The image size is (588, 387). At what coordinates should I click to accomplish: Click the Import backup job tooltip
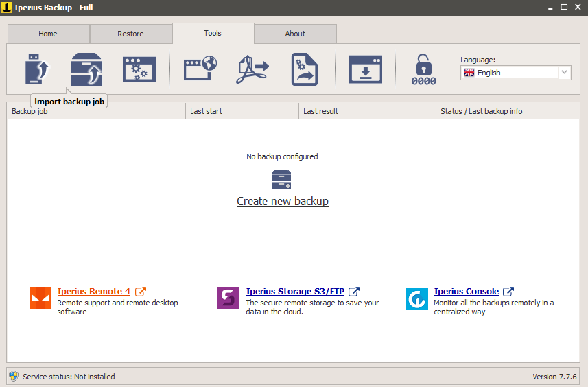click(69, 102)
